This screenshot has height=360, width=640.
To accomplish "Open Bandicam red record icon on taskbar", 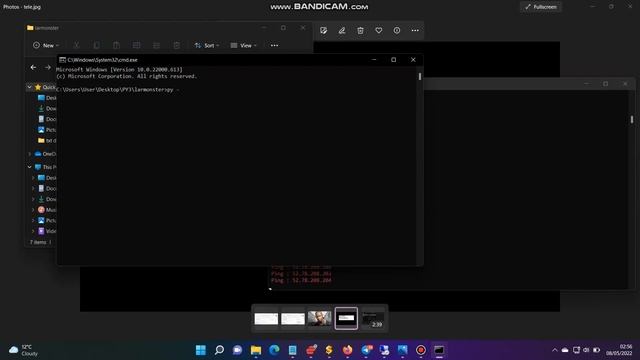I will click(x=421, y=350).
